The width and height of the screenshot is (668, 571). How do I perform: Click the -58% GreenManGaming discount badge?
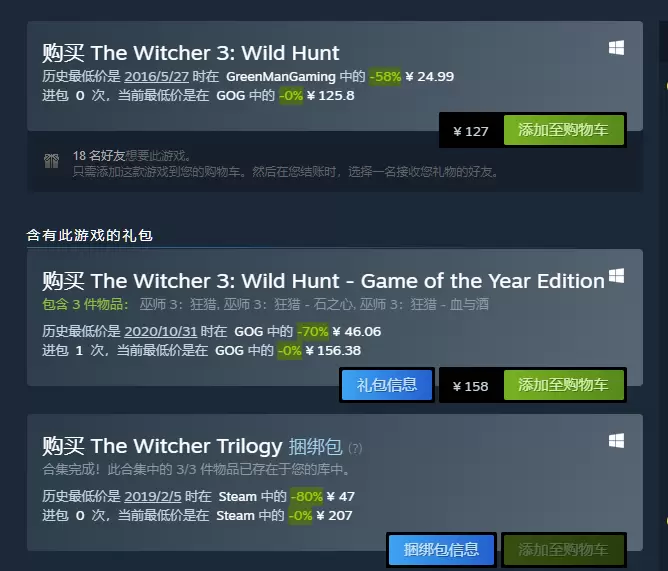coord(385,77)
